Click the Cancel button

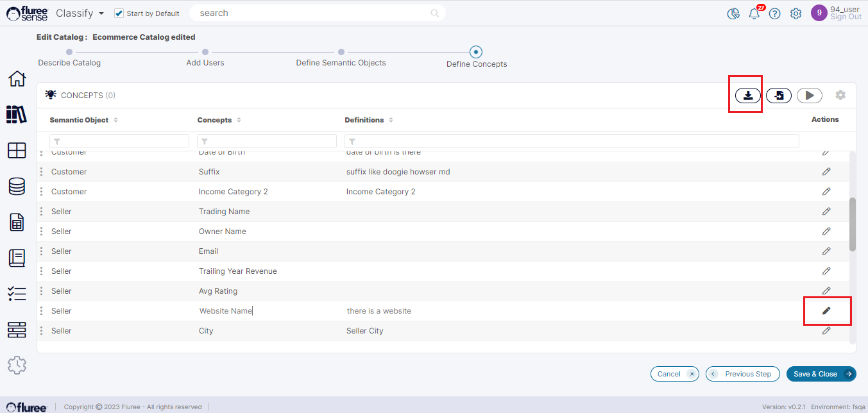(x=674, y=374)
